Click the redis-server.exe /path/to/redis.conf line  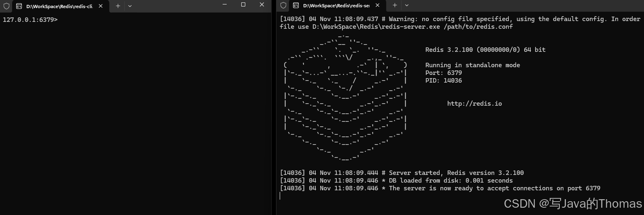[396, 27]
